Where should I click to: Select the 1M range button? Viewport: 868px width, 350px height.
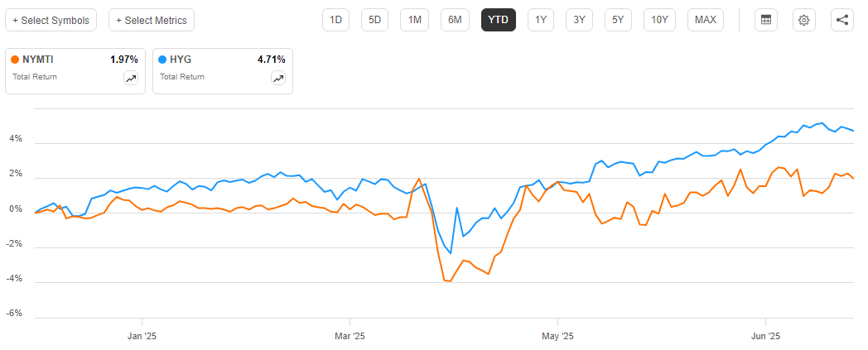coord(414,20)
